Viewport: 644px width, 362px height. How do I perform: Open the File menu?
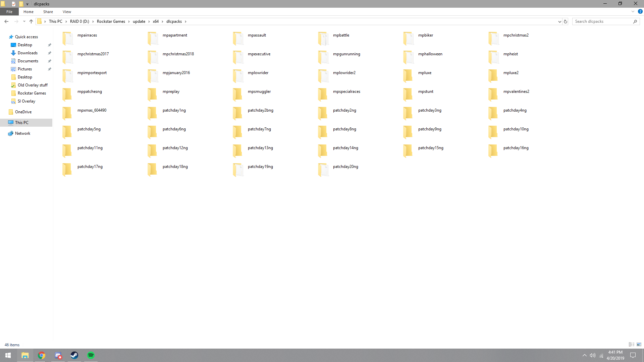[x=9, y=12]
